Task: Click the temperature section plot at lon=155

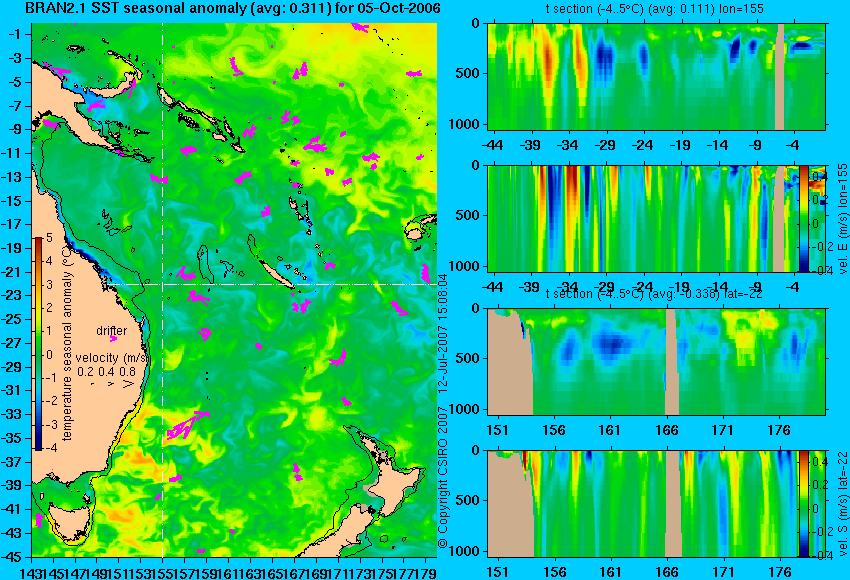Action: pyautogui.click(x=656, y=76)
